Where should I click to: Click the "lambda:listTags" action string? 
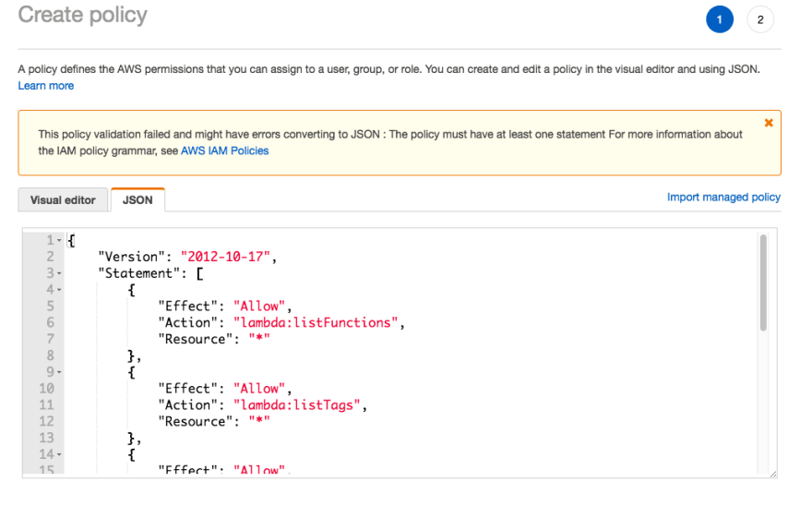(297, 405)
